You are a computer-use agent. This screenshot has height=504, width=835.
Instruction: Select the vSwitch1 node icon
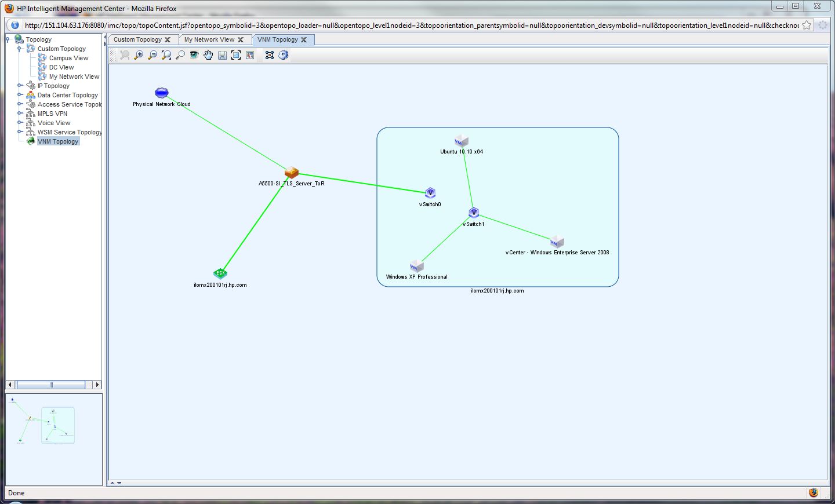[x=474, y=213]
